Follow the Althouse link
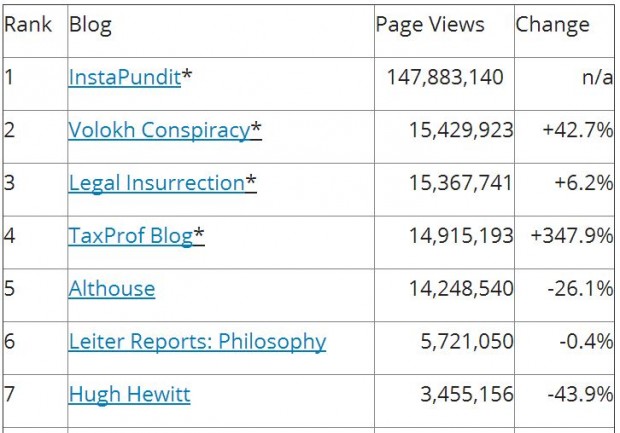 tap(111, 289)
